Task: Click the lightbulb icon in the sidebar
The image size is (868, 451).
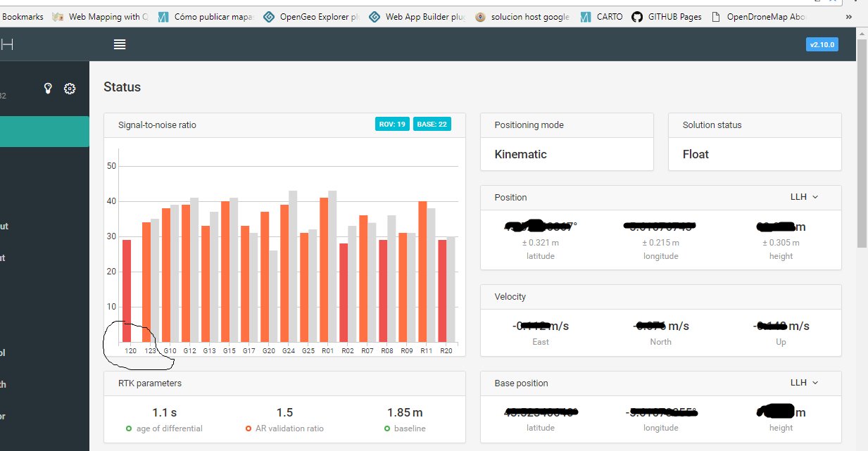Action: pos(48,89)
